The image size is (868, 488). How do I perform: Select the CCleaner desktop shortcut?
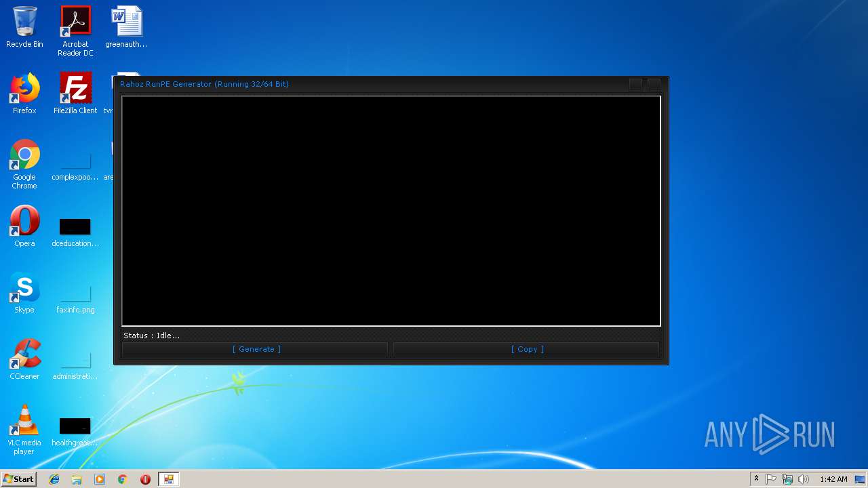click(24, 359)
